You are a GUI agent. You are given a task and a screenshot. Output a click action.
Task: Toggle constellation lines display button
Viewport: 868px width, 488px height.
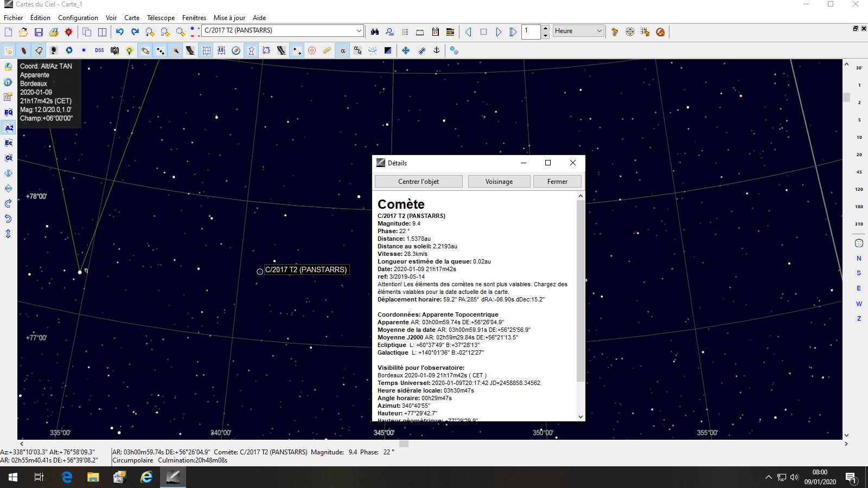pos(297,50)
